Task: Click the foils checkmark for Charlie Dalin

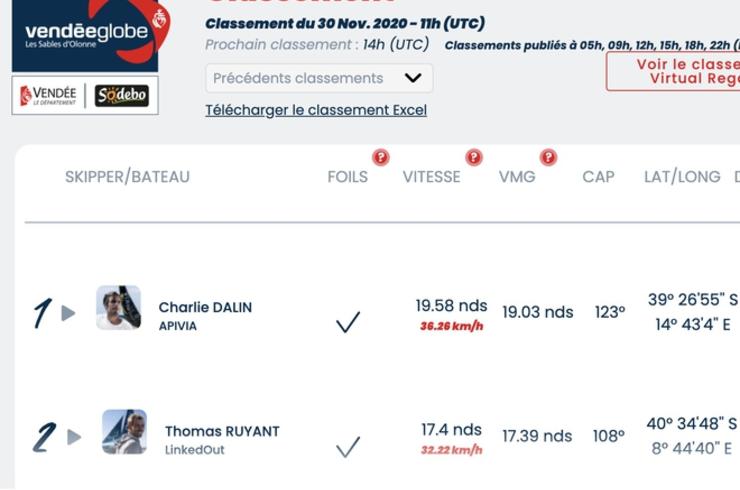Action: tap(348, 322)
